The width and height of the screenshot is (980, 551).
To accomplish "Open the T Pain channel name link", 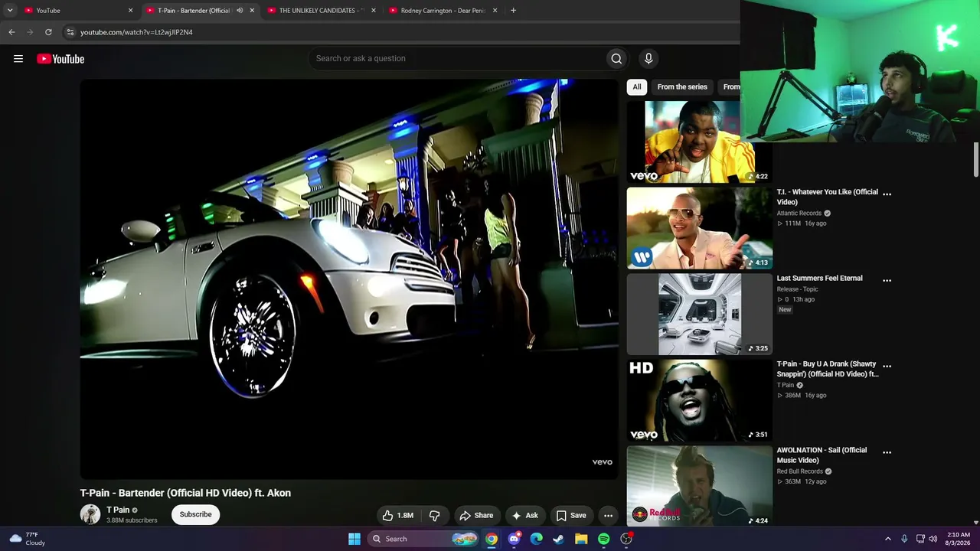I will point(118,510).
